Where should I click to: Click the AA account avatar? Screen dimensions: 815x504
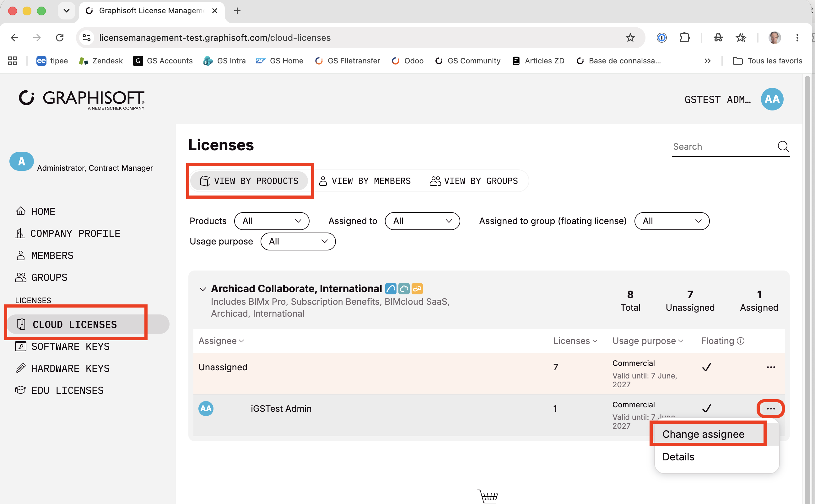772,99
